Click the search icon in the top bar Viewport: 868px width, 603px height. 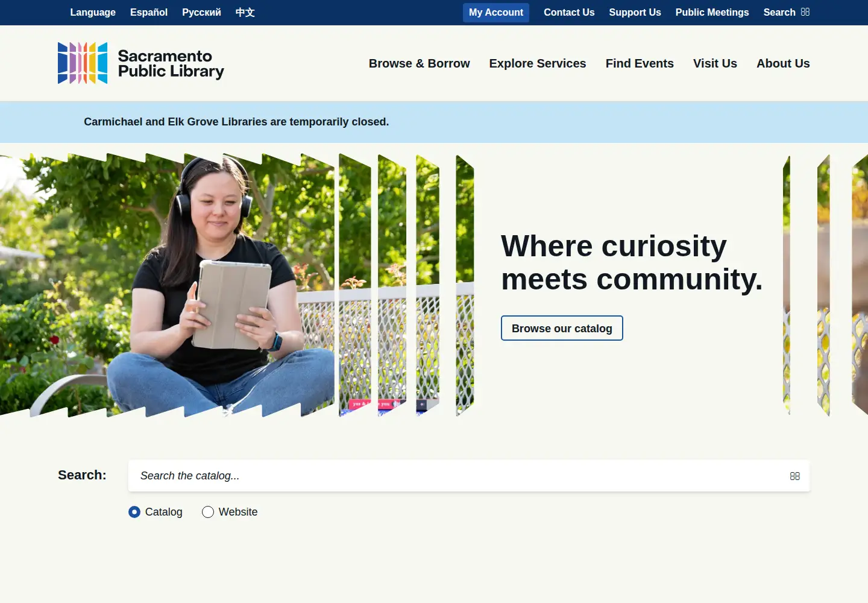[x=805, y=12]
